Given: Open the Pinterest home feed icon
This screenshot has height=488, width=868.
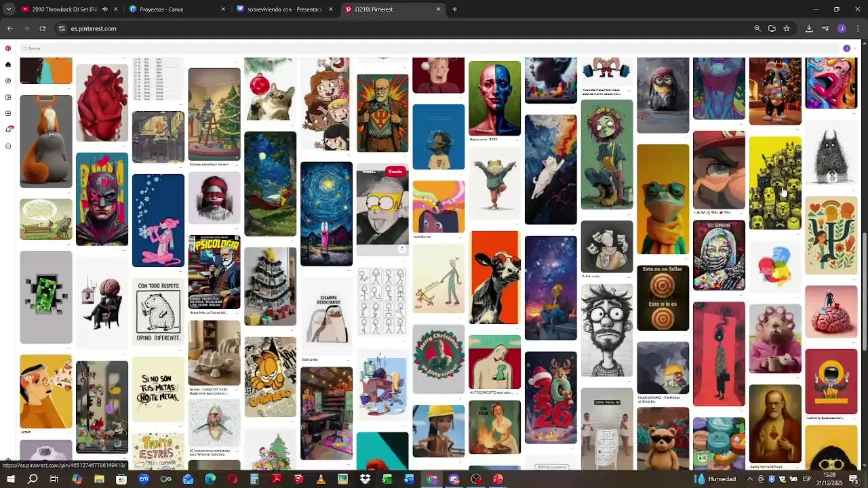Looking at the screenshot, I should [8, 64].
